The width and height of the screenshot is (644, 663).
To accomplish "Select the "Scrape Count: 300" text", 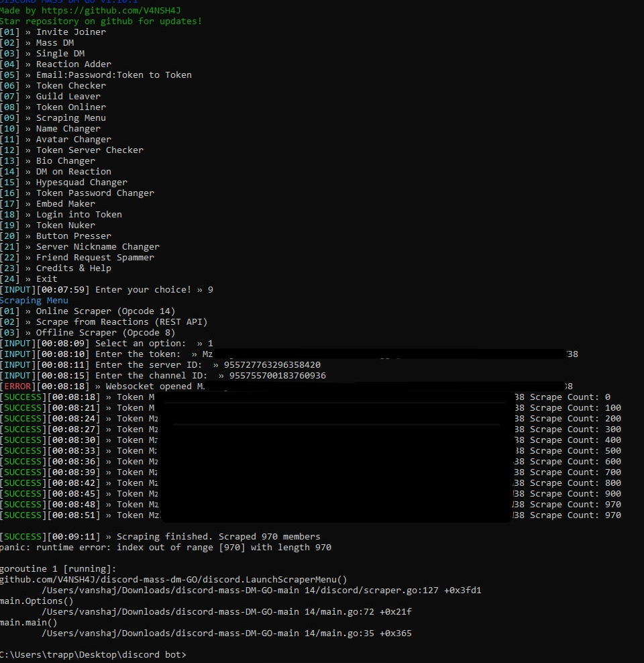I will [576, 429].
